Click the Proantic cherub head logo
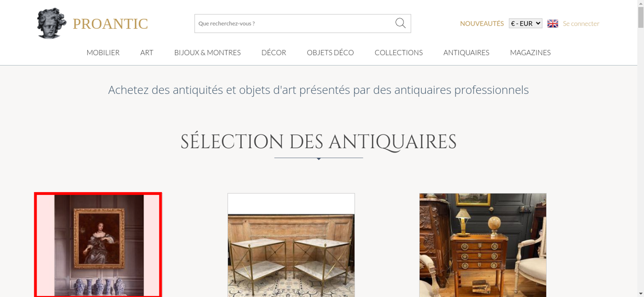The width and height of the screenshot is (644, 297). [52, 23]
